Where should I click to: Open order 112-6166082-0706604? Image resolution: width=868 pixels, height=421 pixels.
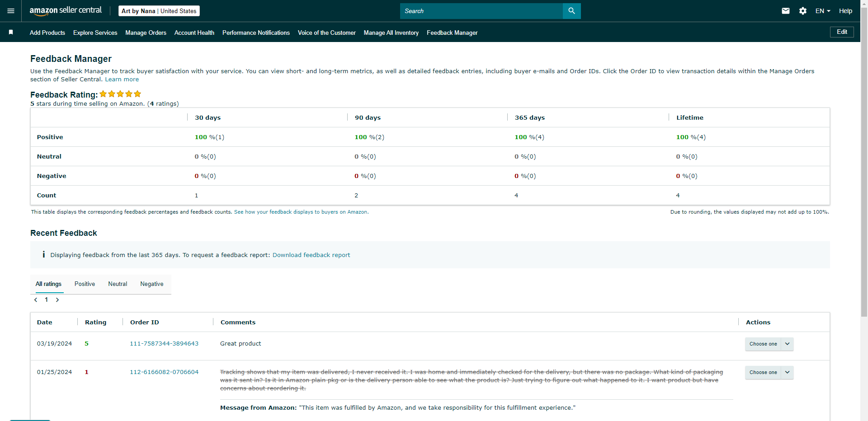164,372
